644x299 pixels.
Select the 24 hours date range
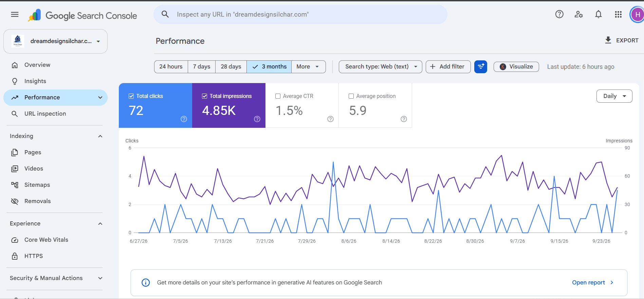point(171,67)
